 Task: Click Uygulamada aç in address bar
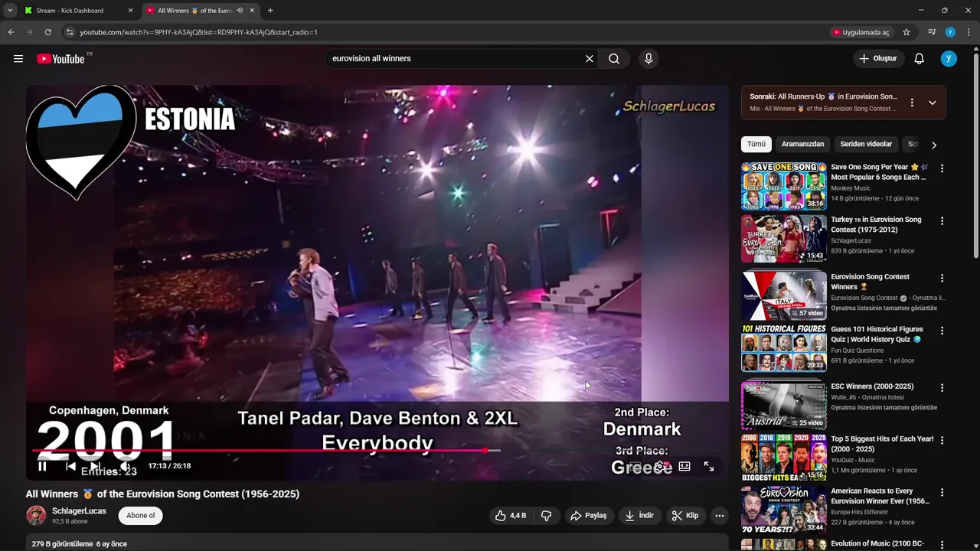tap(861, 32)
